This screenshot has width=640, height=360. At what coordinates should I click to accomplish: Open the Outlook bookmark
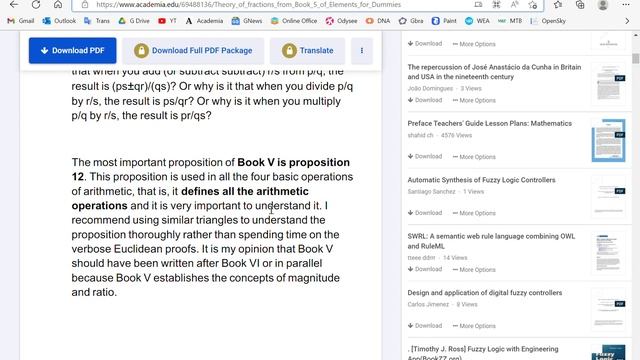click(59, 21)
